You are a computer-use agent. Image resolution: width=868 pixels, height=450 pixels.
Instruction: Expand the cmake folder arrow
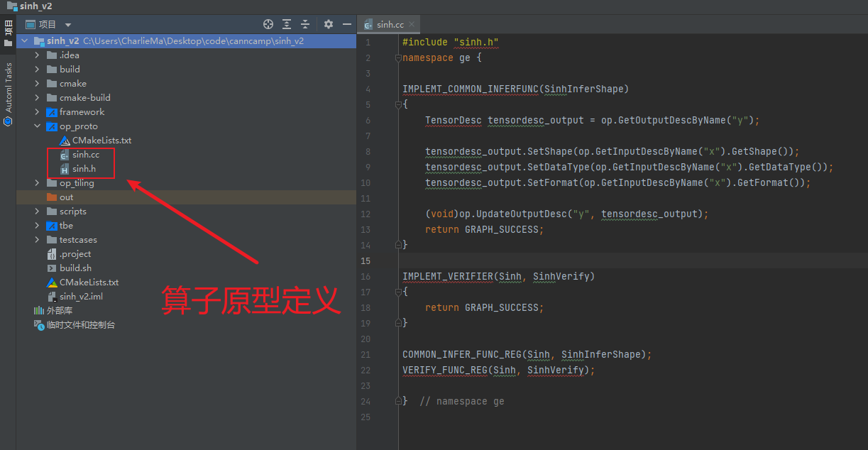point(38,84)
